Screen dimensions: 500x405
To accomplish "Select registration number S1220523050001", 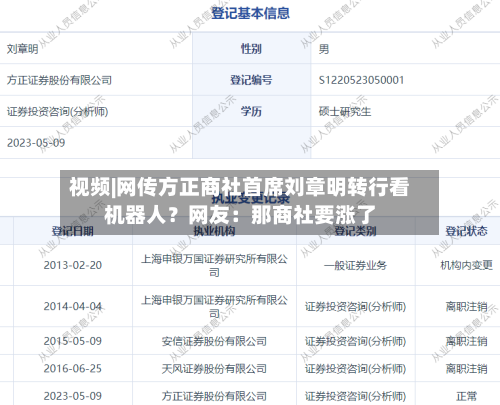I will click(x=361, y=80).
